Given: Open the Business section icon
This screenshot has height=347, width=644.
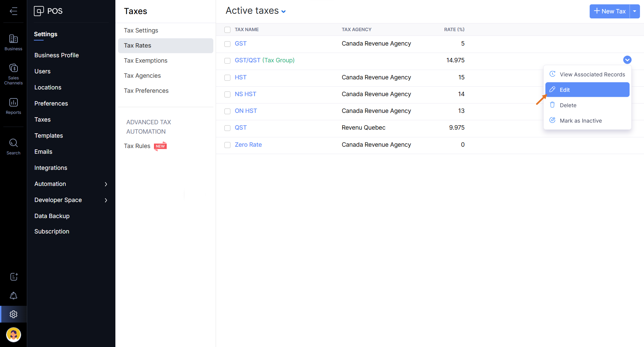Looking at the screenshot, I should tap(13, 43).
